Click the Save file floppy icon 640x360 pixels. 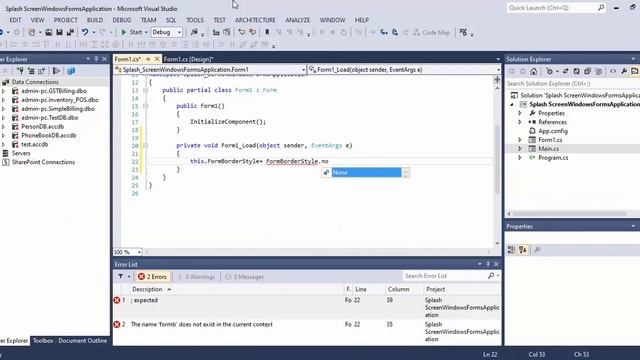coord(60,32)
